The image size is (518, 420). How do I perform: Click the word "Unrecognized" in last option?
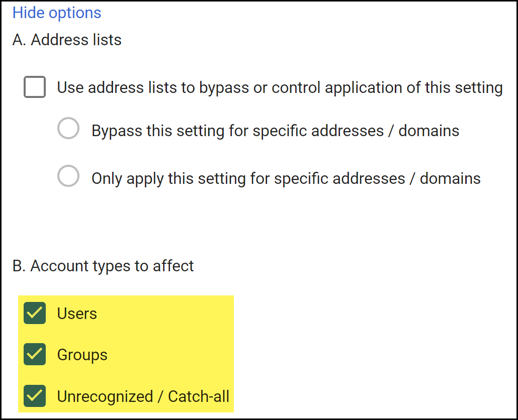[x=105, y=396]
